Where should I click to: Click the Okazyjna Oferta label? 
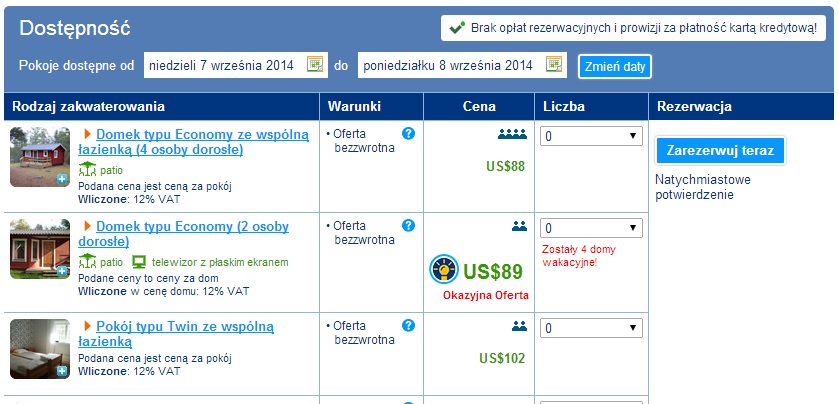[486, 295]
